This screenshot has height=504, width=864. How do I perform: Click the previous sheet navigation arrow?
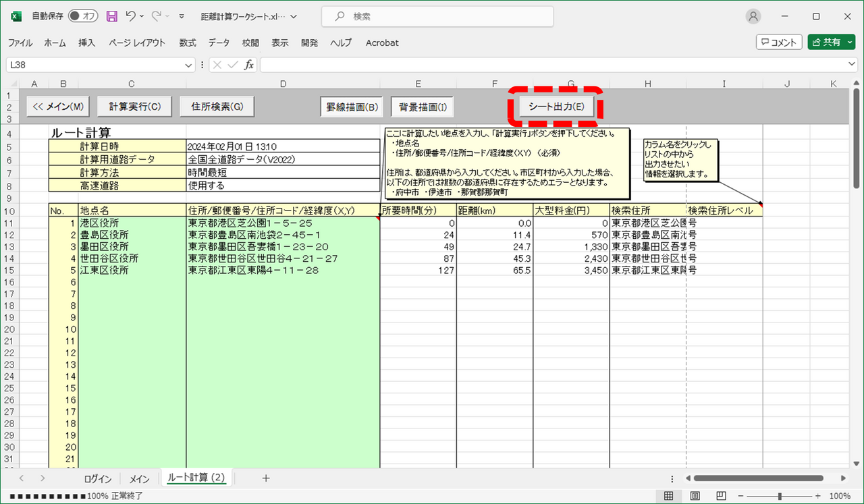20,478
